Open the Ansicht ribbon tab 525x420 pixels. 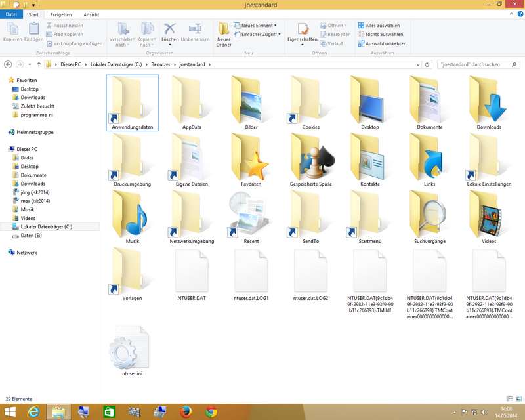tap(91, 14)
